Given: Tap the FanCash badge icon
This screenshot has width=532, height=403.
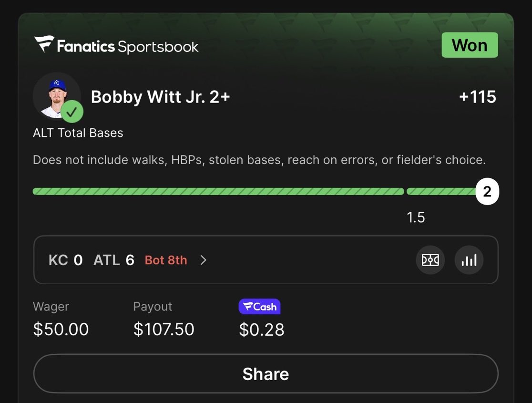Looking at the screenshot, I should tap(259, 307).
